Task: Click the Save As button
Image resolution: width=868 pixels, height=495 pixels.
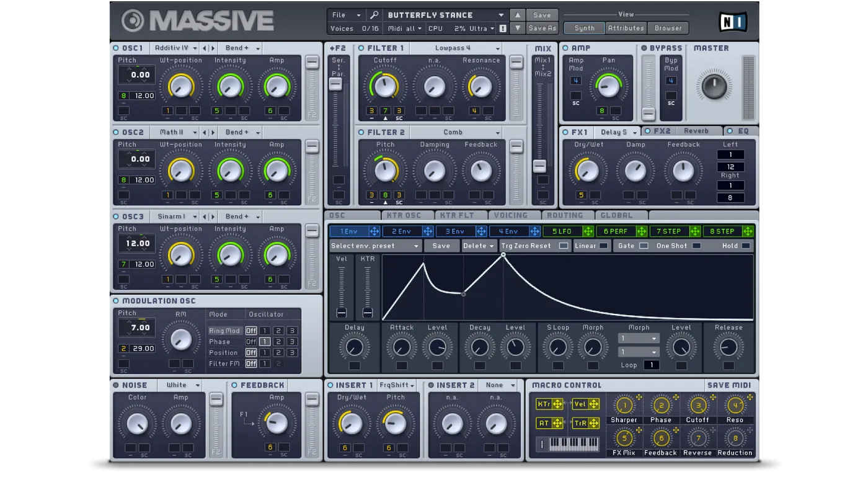Action: [x=542, y=28]
